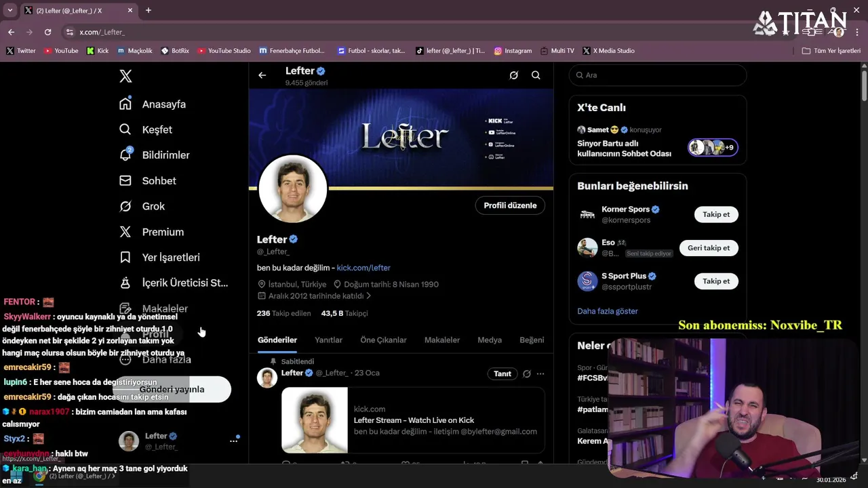Screen dimensions: 868x488
Task: Open İçerik Üreticisi Stüdyosu sidebar item
Action: pyautogui.click(x=174, y=283)
